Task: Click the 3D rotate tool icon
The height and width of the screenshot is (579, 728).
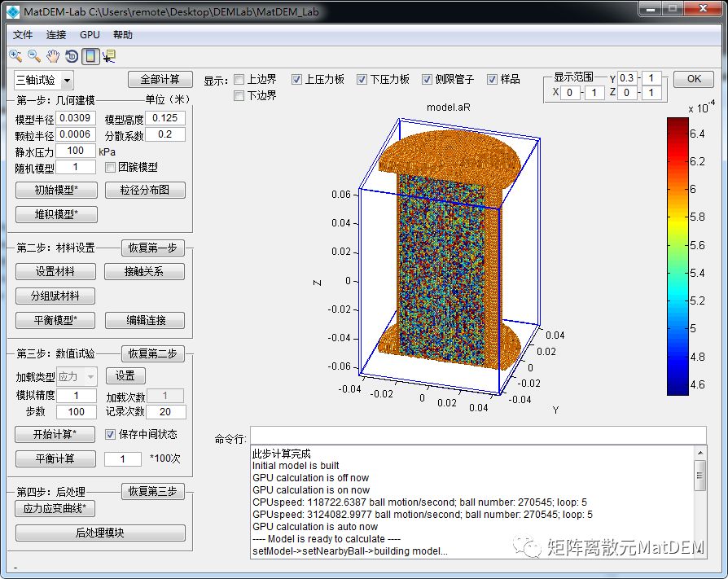Action: pos(72,56)
